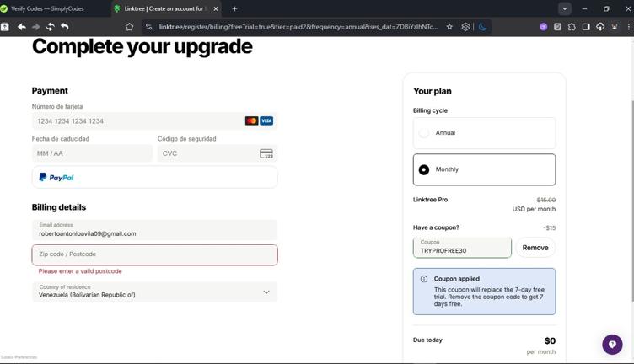Restore down the browser window
Screen dimensions: 634x364
pyautogui.click(x=606, y=8)
